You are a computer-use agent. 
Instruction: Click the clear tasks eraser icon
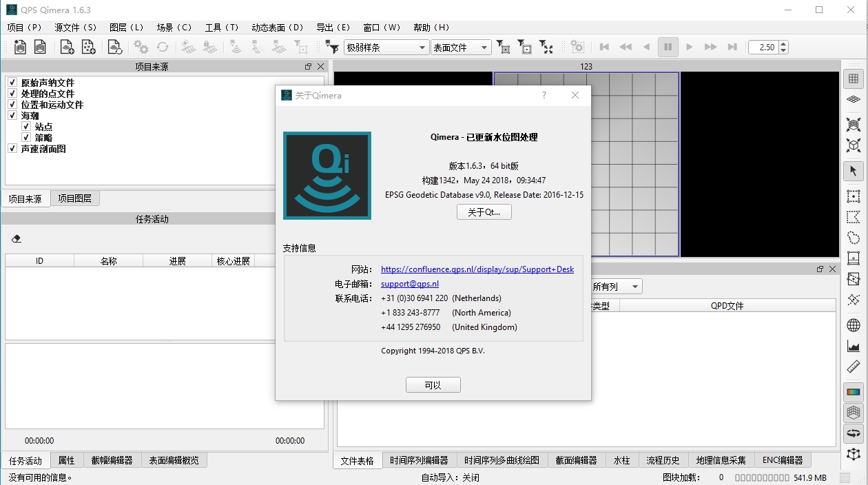(x=17, y=238)
